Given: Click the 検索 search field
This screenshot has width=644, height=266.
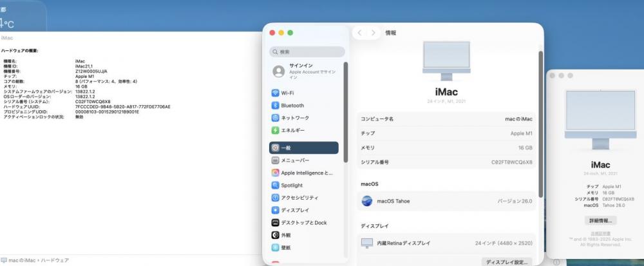Looking at the screenshot, I should [307, 52].
